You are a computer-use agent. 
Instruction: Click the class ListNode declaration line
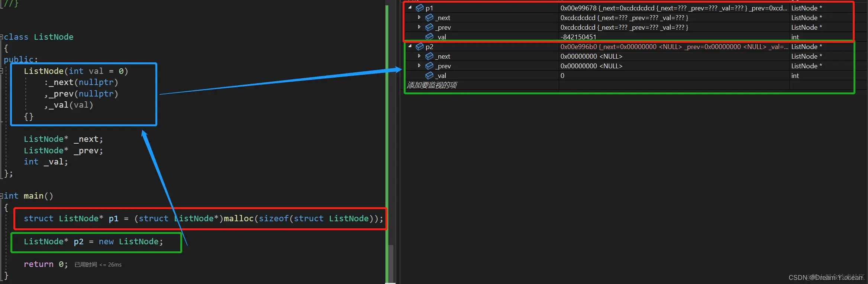click(x=39, y=37)
